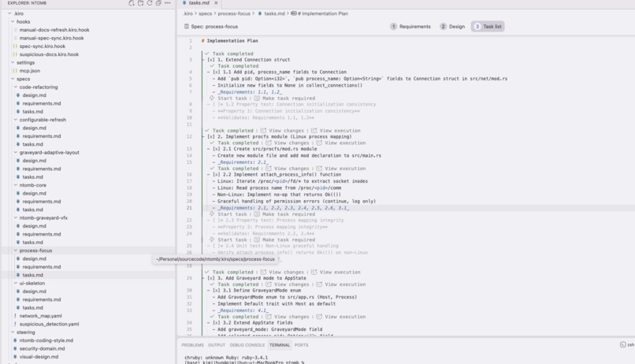Toggle checkbox for 1.1 Add pid, process_name fields

[216, 72]
